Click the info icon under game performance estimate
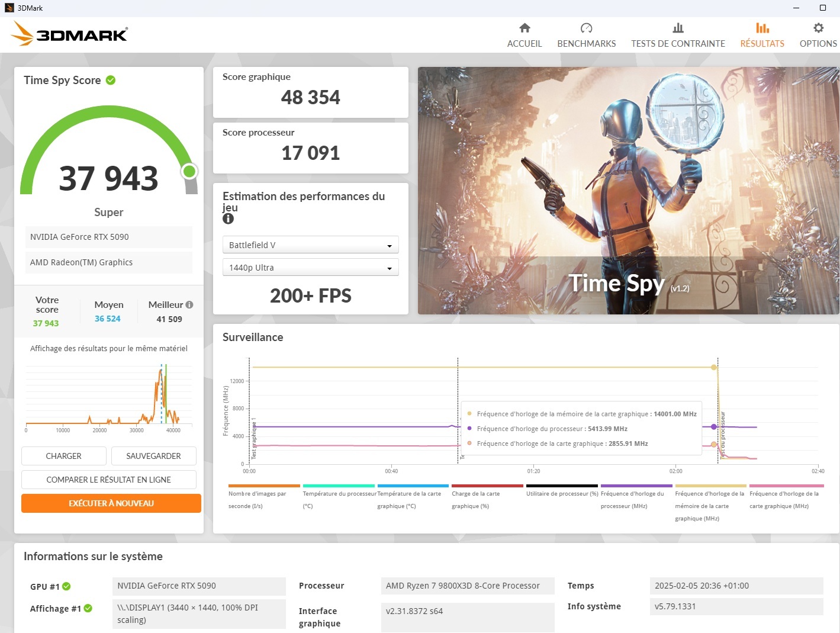This screenshot has height=633, width=840. [228, 219]
